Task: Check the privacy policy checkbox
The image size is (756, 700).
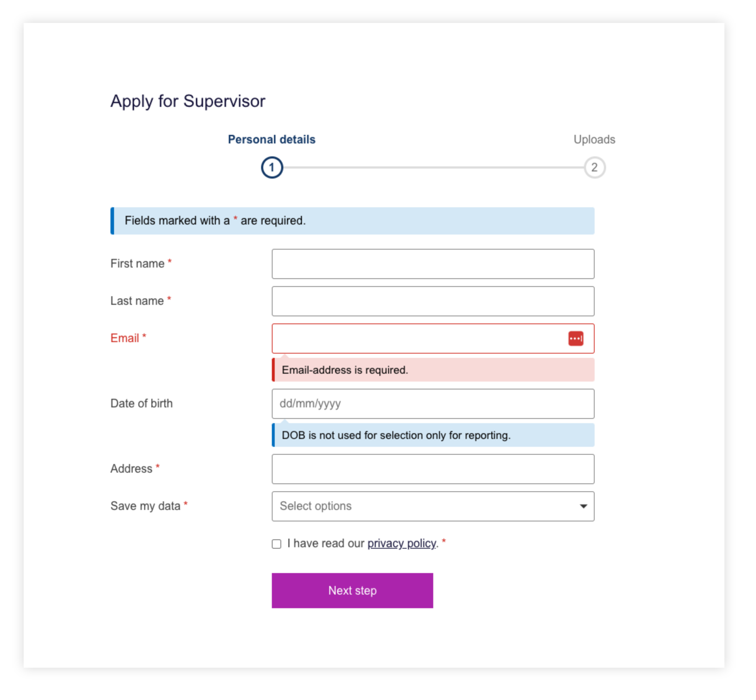Action: tap(277, 544)
